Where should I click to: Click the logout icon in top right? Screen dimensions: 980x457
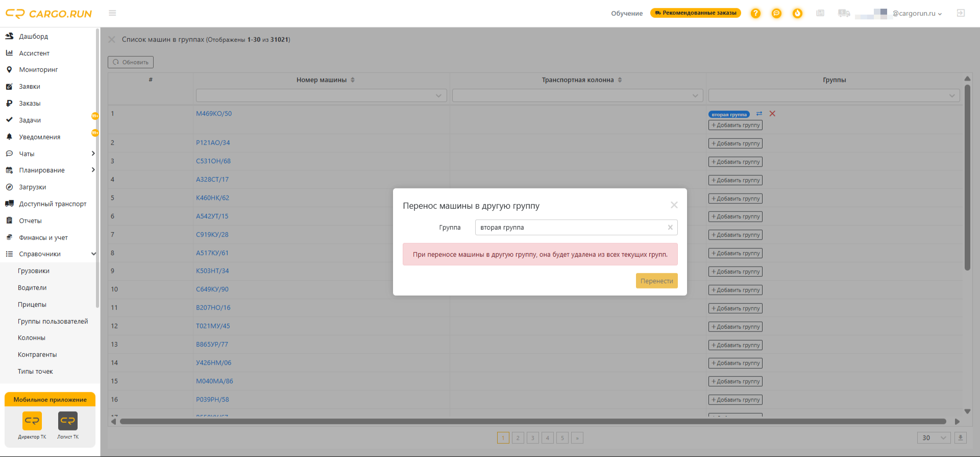[x=961, y=13]
